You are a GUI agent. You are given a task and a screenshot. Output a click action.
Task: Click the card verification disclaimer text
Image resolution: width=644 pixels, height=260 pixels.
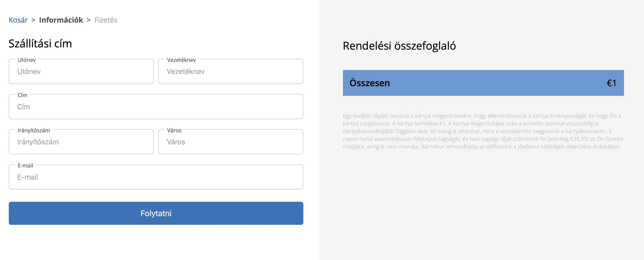click(x=483, y=131)
